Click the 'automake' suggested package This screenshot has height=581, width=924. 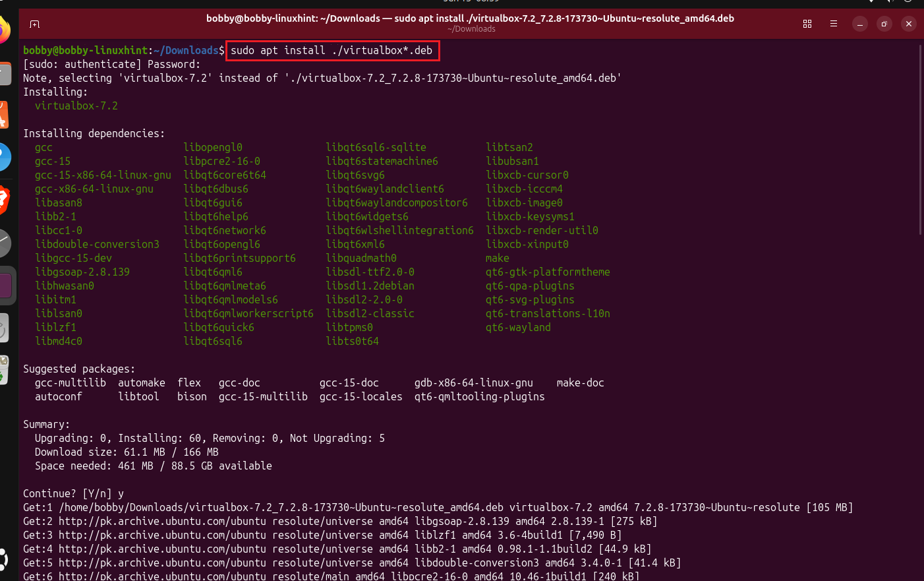pyautogui.click(x=142, y=382)
